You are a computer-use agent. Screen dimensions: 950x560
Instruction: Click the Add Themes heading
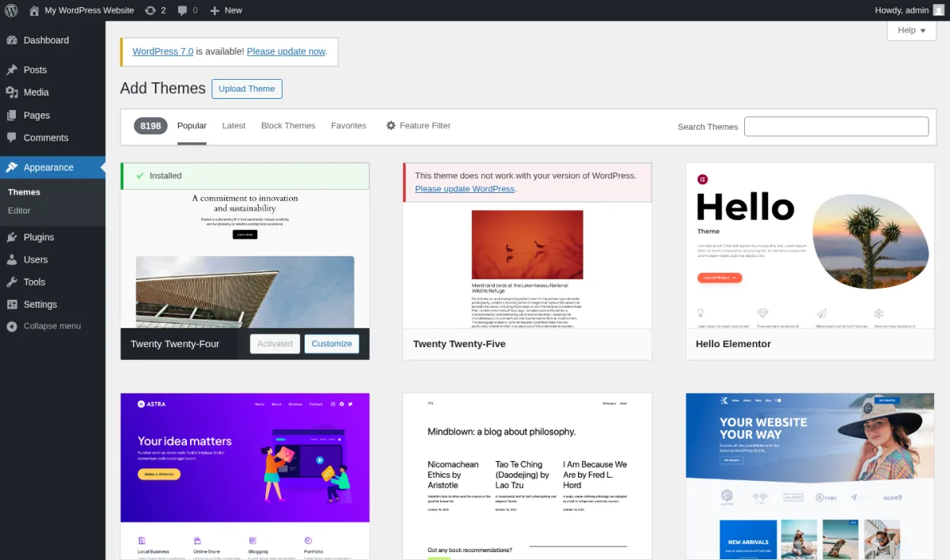163,89
